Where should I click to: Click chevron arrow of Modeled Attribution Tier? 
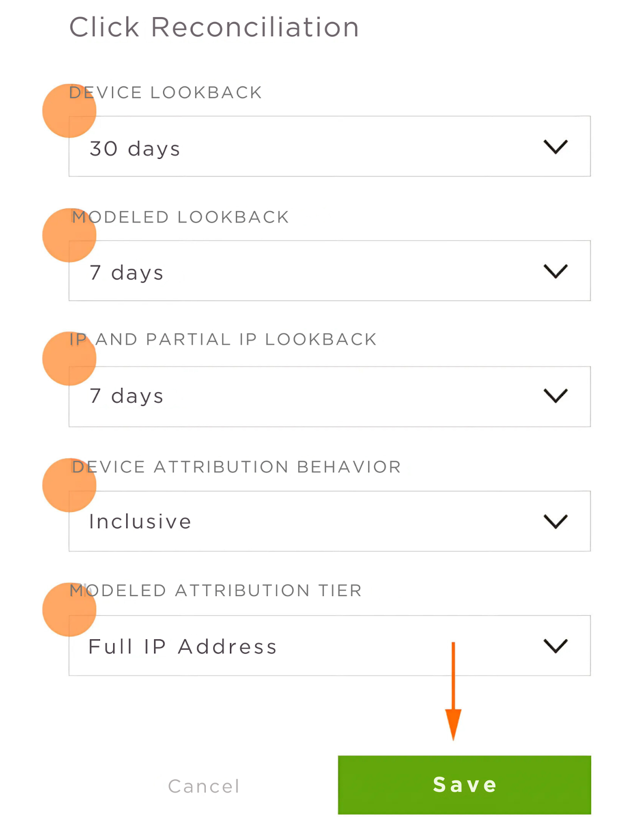click(x=555, y=646)
